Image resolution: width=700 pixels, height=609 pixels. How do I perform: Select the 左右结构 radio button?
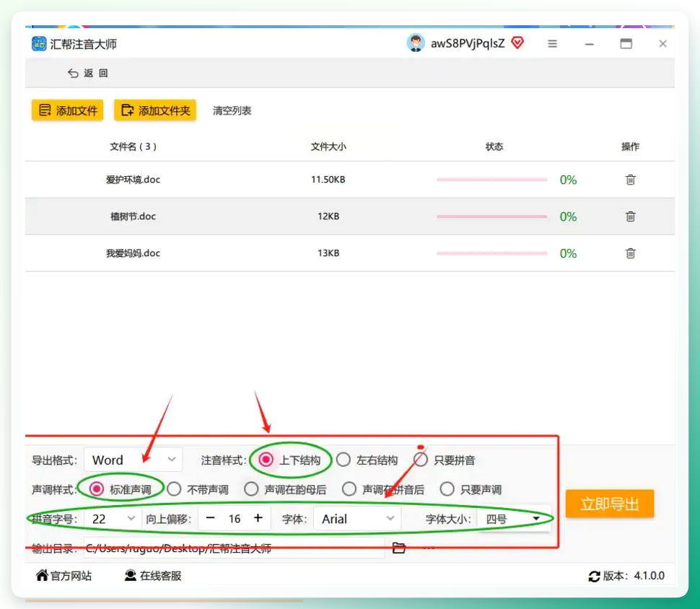(x=344, y=460)
